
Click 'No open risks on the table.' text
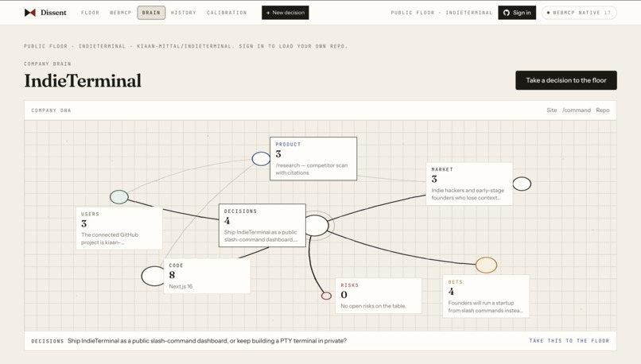pyautogui.click(x=374, y=306)
